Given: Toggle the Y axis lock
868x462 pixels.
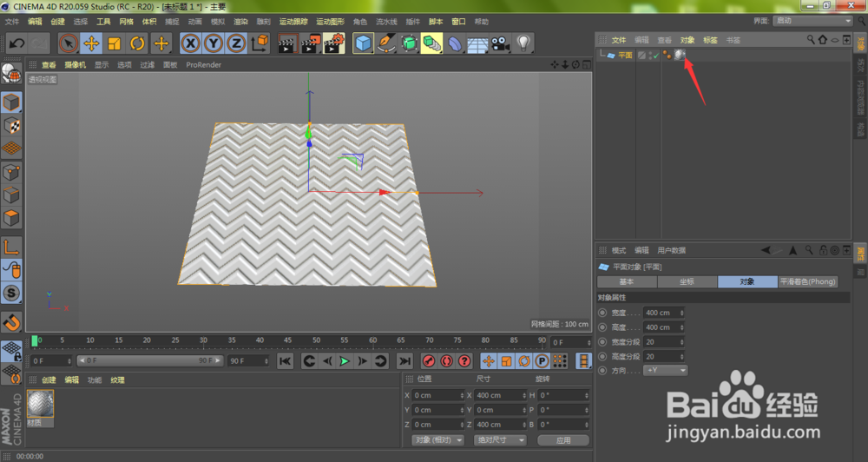Looking at the screenshot, I should (x=214, y=43).
